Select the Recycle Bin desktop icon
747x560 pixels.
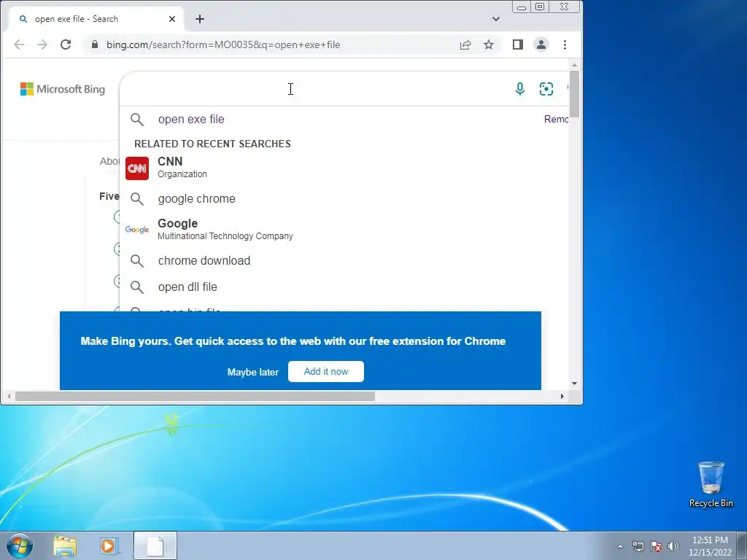tap(711, 485)
